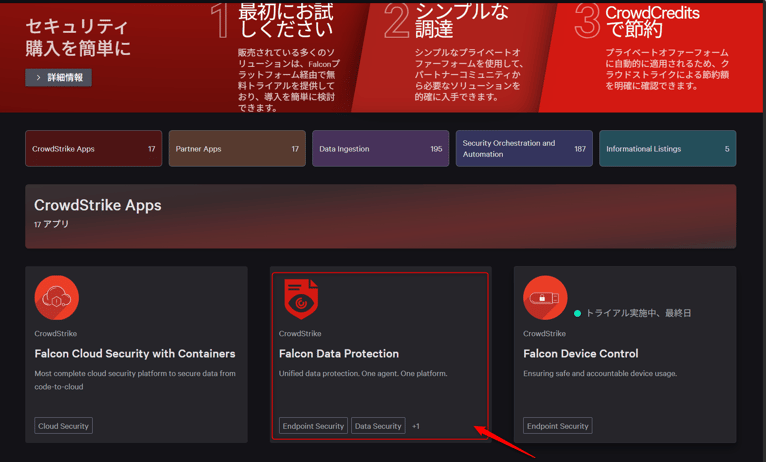Screen dimensions: 766x462
Task: Click 'Ensuring safe and accountable device usage' text
Action: click(x=600, y=374)
